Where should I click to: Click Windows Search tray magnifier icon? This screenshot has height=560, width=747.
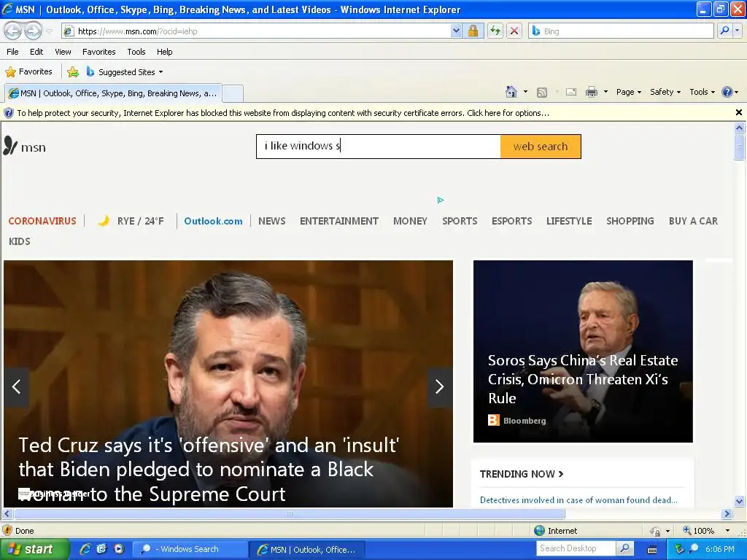[694, 549]
